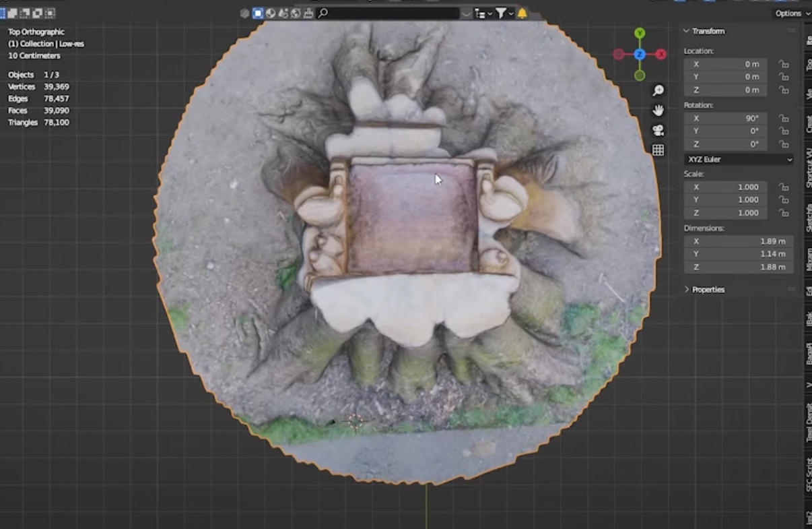
Task: Click the pan hand viewport icon
Action: point(658,110)
